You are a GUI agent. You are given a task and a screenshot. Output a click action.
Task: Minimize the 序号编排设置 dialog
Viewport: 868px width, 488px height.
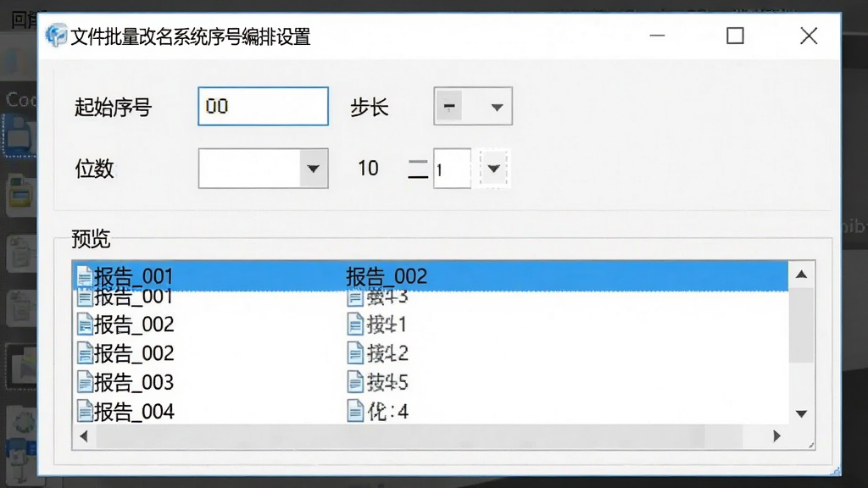point(657,36)
